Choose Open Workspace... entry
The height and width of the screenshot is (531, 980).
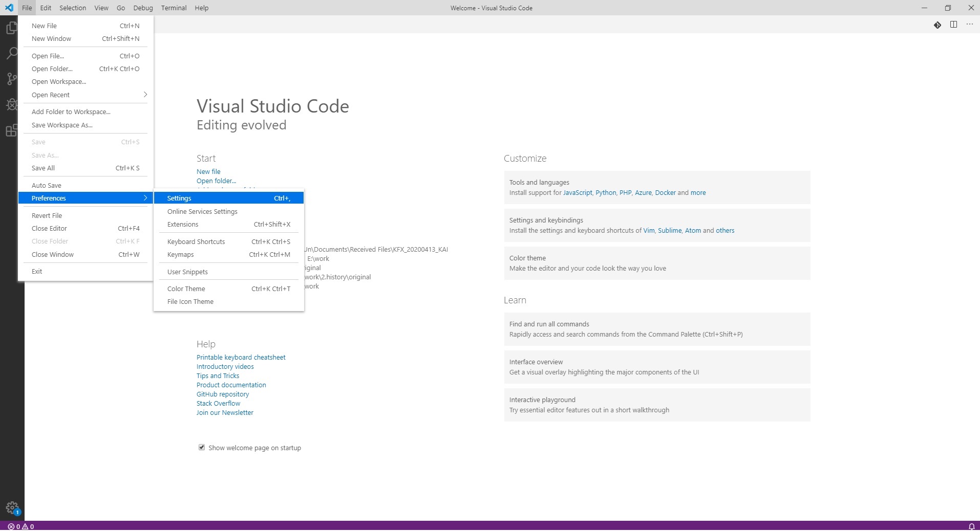pyautogui.click(x=86, y=81)
